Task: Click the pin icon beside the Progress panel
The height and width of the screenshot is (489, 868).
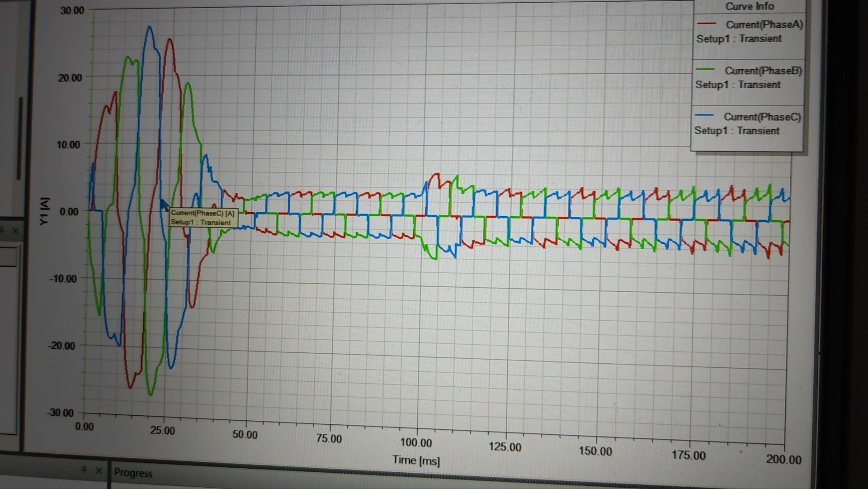Action: 84,470
